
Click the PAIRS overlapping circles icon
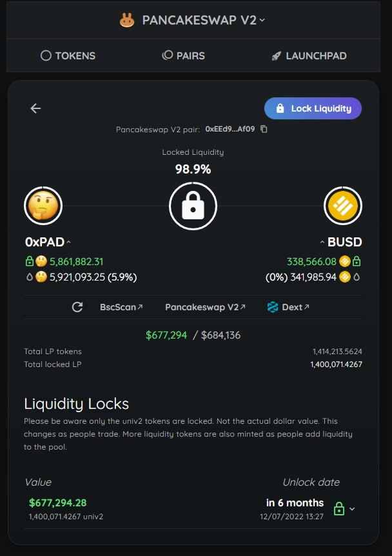click(167, 55)
